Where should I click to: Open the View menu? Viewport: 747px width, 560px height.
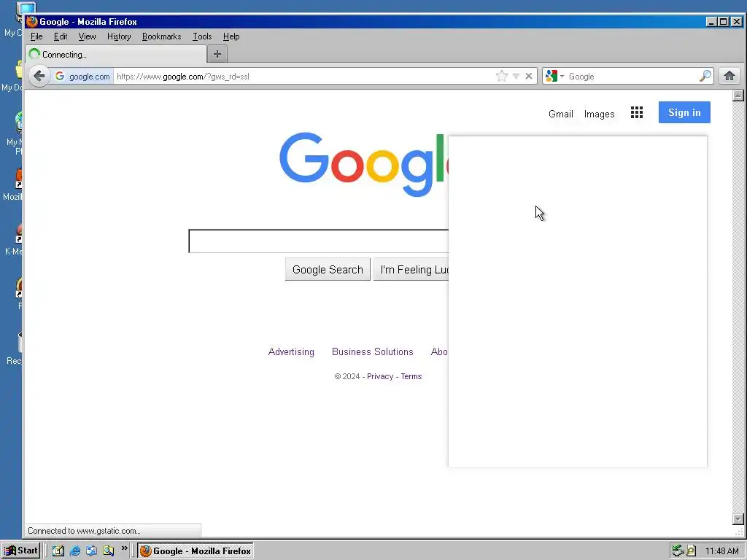pyautogui.click(x=87, y=36)
